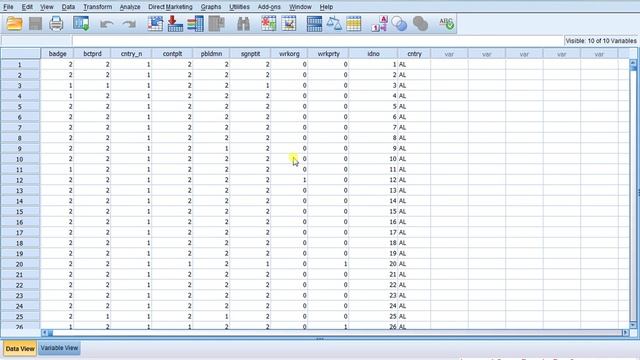The width and height of the screenshot is (640, 360).
Task: Click wrkorg cell in row 12
Action: 289,180
